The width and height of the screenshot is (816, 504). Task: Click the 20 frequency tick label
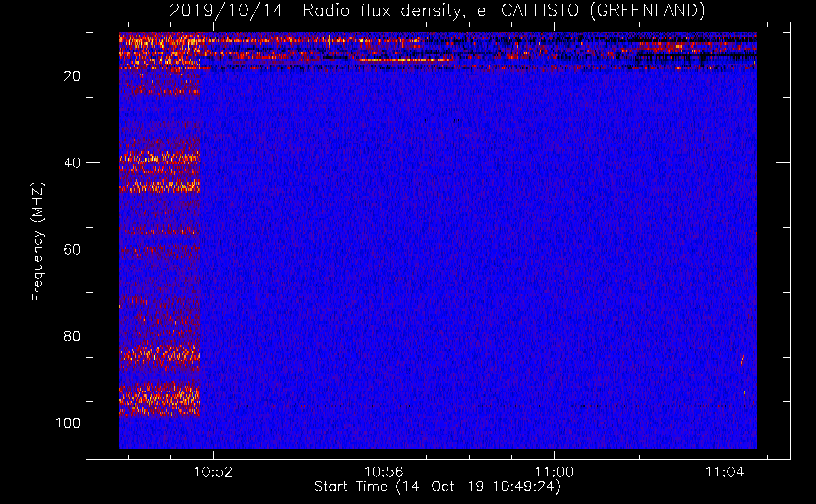point(72,76)
